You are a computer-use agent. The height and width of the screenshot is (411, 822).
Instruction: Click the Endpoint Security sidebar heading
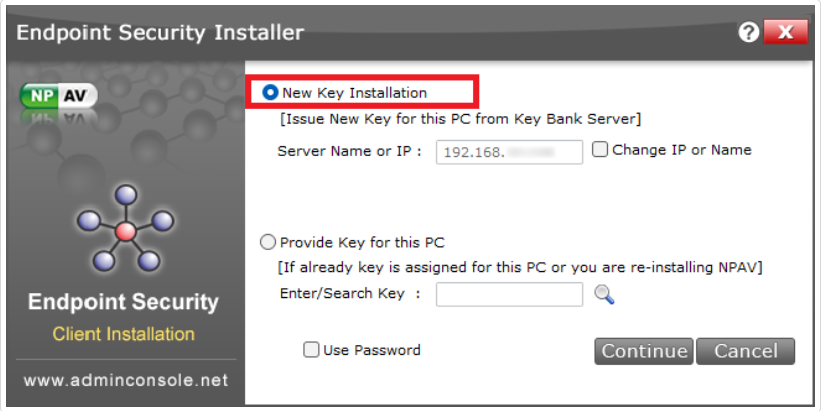click(123, 302)
